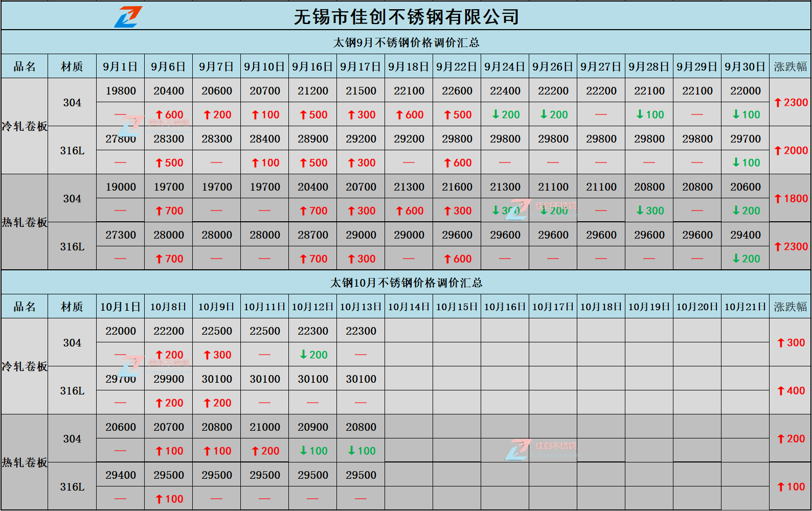
Task: Click the 10月11日 column header
Action: (265, 307)
